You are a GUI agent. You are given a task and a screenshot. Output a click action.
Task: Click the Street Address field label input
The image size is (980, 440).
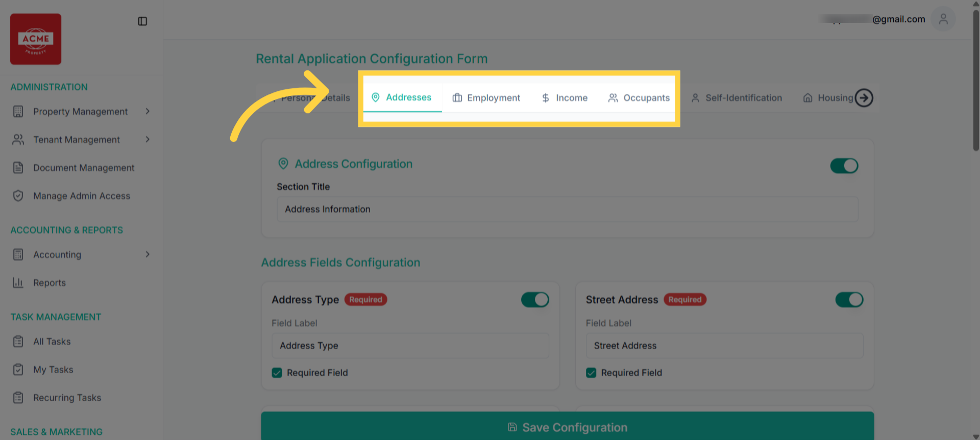tap(725, 346)
